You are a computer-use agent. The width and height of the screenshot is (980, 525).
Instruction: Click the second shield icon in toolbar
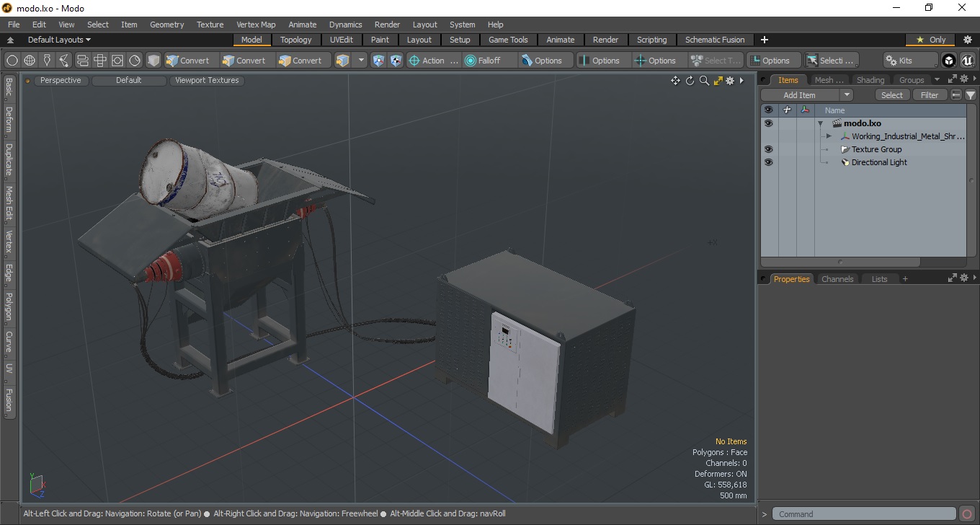click(x=396, y=61)
